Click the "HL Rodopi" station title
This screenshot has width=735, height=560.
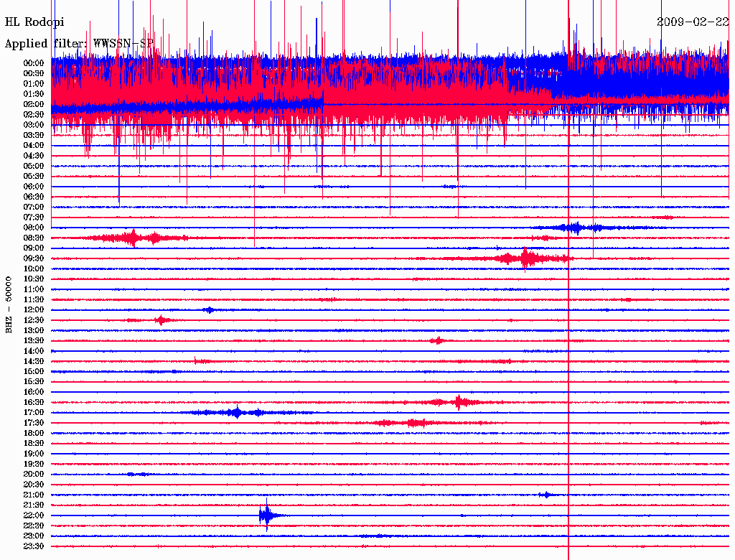pyautogui.click(x=34, y=22)
